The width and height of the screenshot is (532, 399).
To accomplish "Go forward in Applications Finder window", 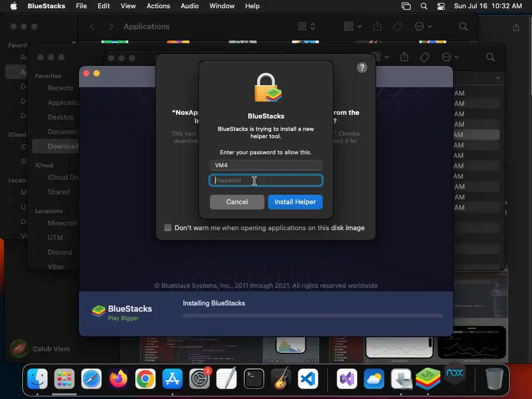I will pos(111,26).
